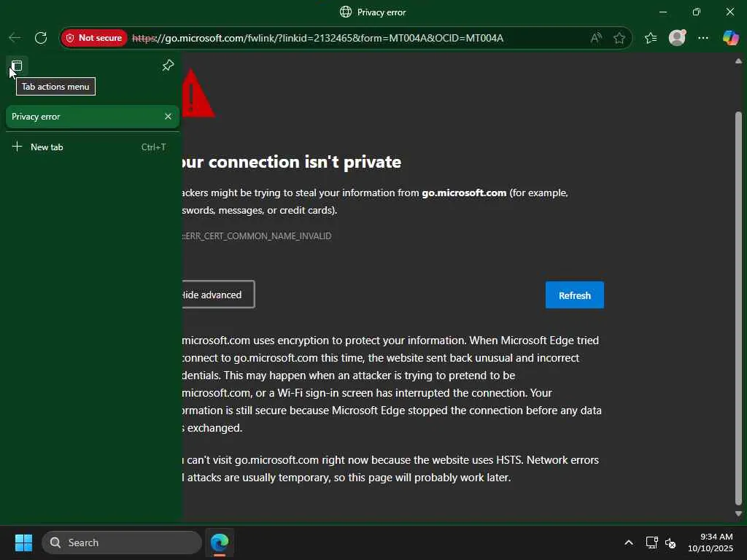
Task: Open the clock showing 9:34 AM
Action: (711, 542)
